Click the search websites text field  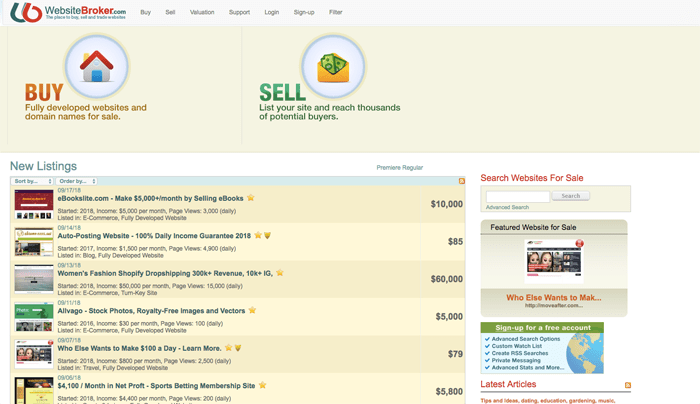click(518, 196)
